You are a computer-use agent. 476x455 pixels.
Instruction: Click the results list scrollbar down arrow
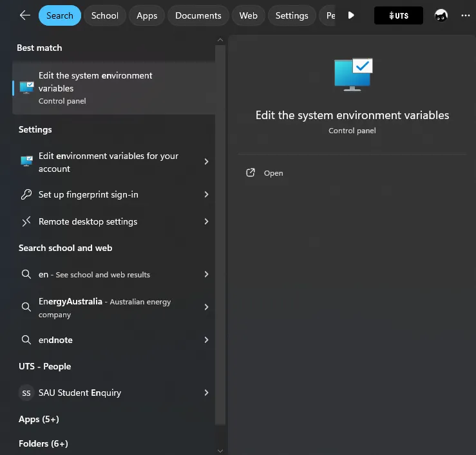click(220, 450)
